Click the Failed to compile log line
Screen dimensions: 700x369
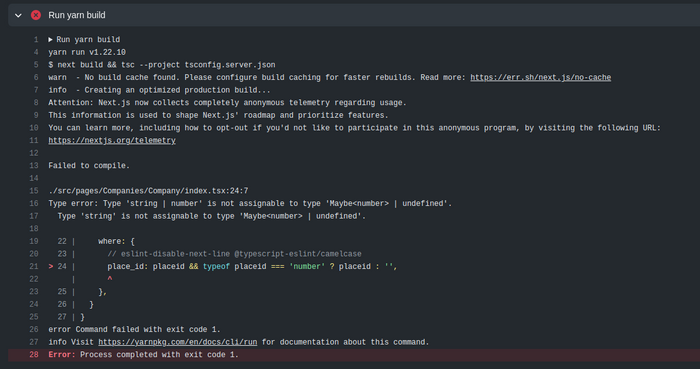(89, 166)
